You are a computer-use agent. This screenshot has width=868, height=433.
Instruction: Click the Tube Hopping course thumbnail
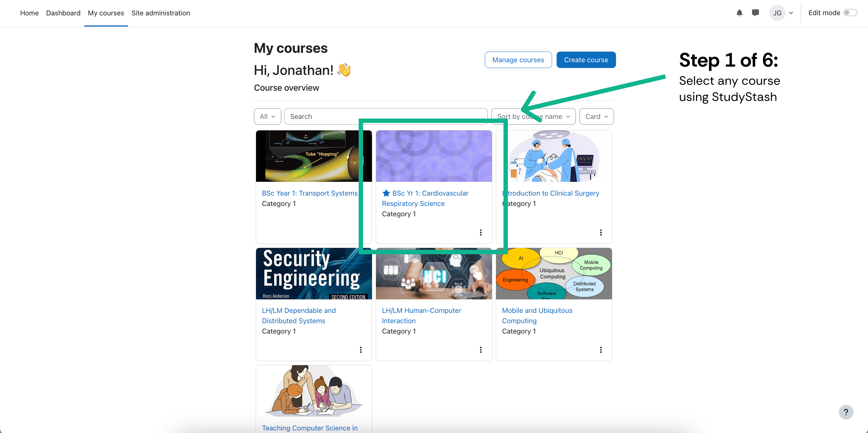coord(314,156)
